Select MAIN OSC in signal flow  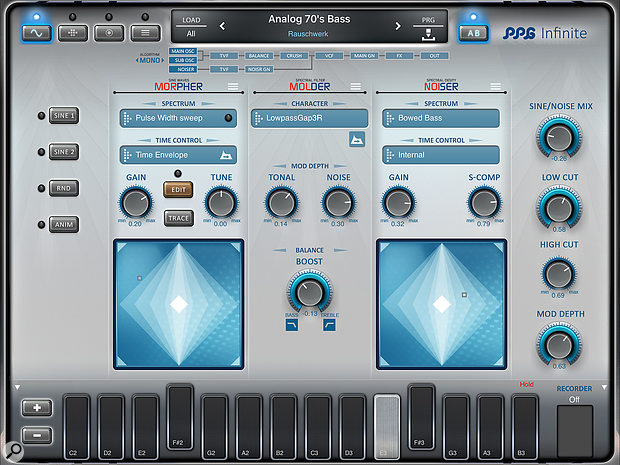[183, 51]
